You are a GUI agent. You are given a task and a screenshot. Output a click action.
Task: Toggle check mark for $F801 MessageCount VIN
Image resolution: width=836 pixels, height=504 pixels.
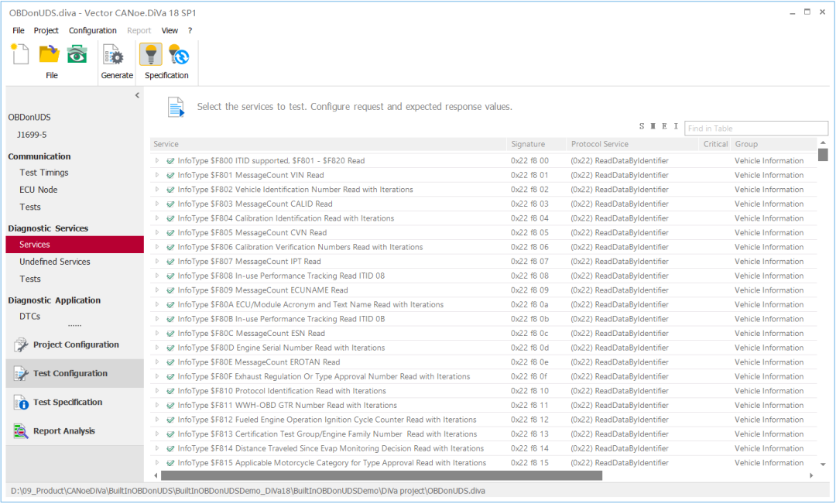(170, 175)
